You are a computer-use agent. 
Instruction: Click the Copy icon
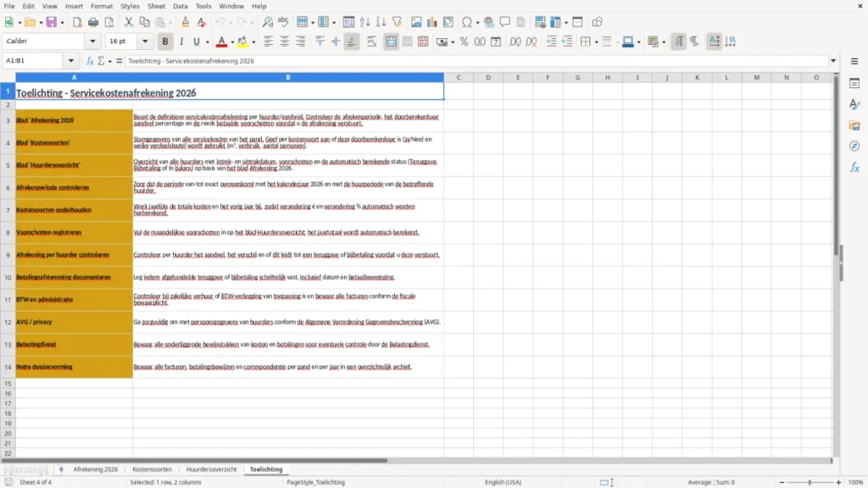tap(144, 22)
